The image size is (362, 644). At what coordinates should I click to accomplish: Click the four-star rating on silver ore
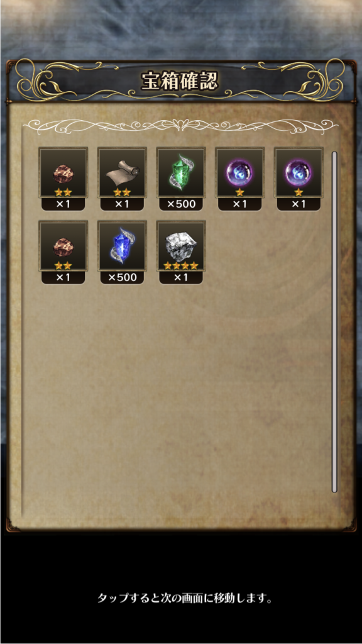(x=181, y=266)
